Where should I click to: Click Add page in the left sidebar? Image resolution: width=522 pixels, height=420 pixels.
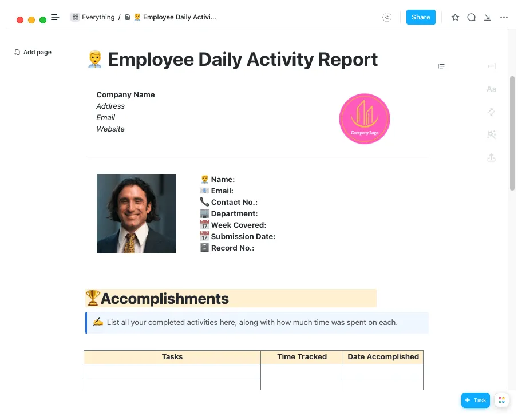pos(33,52)
